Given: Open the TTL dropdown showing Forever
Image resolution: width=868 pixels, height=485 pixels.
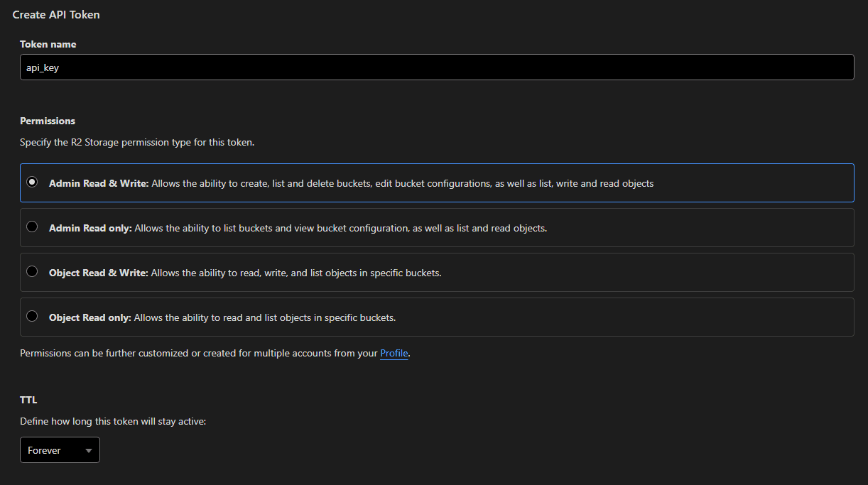Looking at the screenshot, I should click(60, 449).
